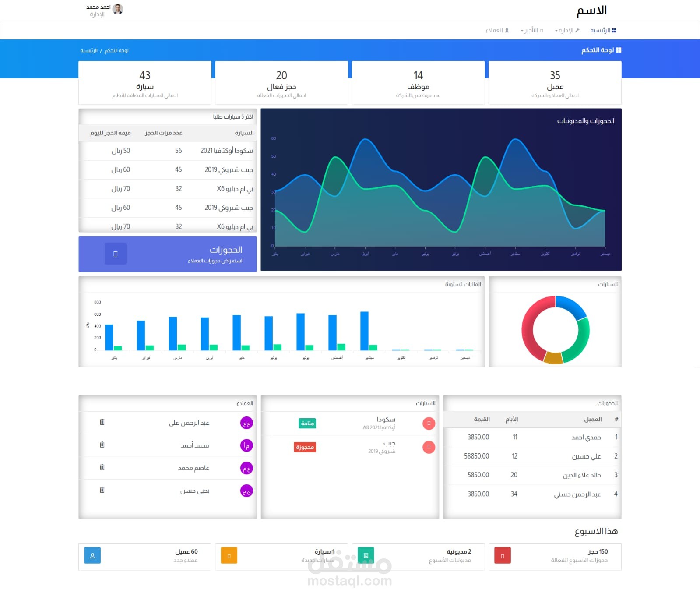Open الحجوزات استعراض حجوزات العملاء card
The image size is (700, 600).
168,254
